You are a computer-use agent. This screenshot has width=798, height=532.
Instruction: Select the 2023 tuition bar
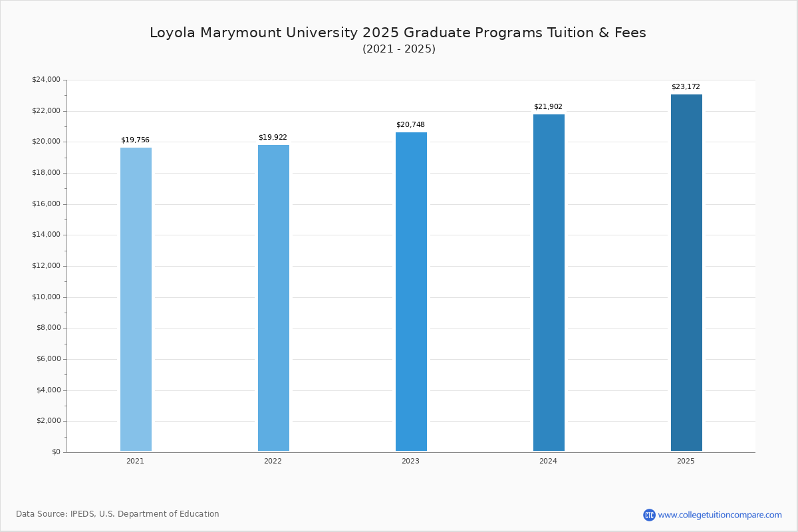point(411,291)
